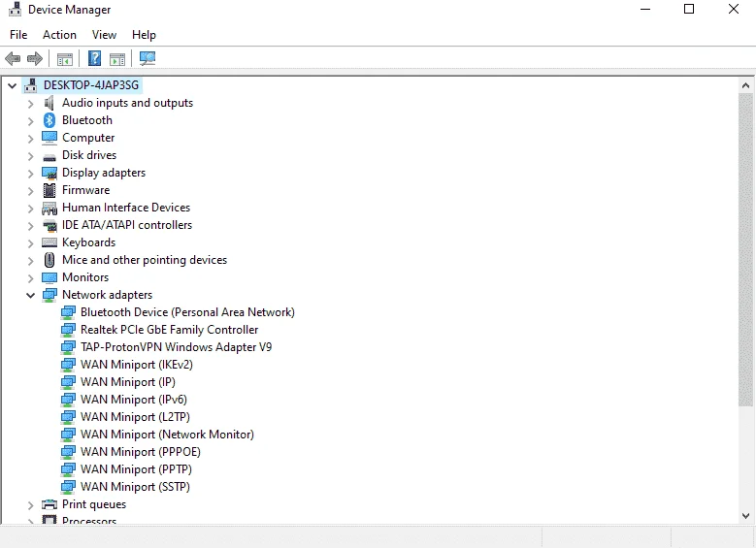
Task: Click the scrollbar down arrow
Action: pos(746,516)
